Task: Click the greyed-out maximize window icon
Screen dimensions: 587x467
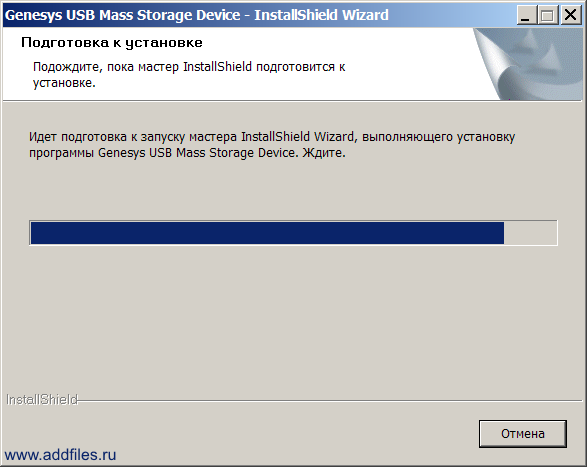Action: [x=547, y=15]
